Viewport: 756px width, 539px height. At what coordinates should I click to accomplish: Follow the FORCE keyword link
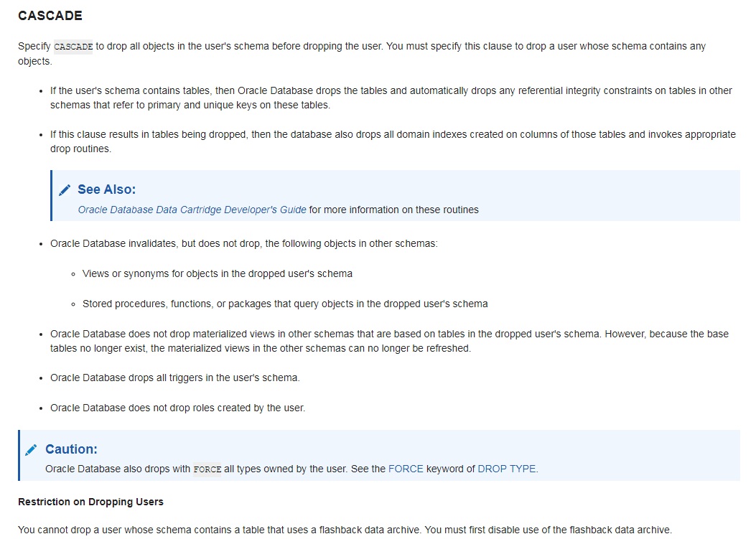[406, 469]
